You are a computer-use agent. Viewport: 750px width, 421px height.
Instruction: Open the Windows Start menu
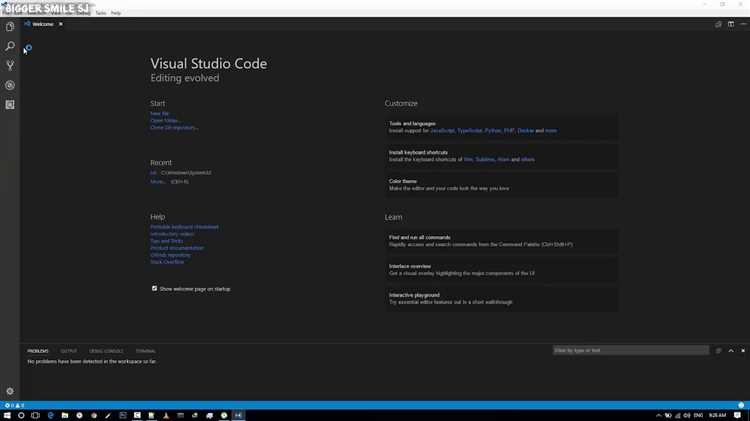pyautogui.click(x=7, y=415)
